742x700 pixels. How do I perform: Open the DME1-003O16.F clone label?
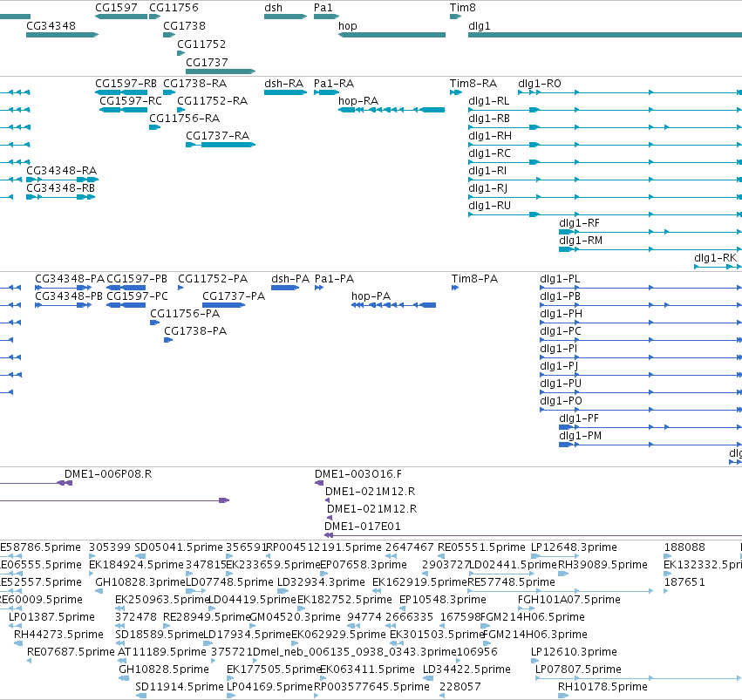pyautogui.click(x=357, y=474)
